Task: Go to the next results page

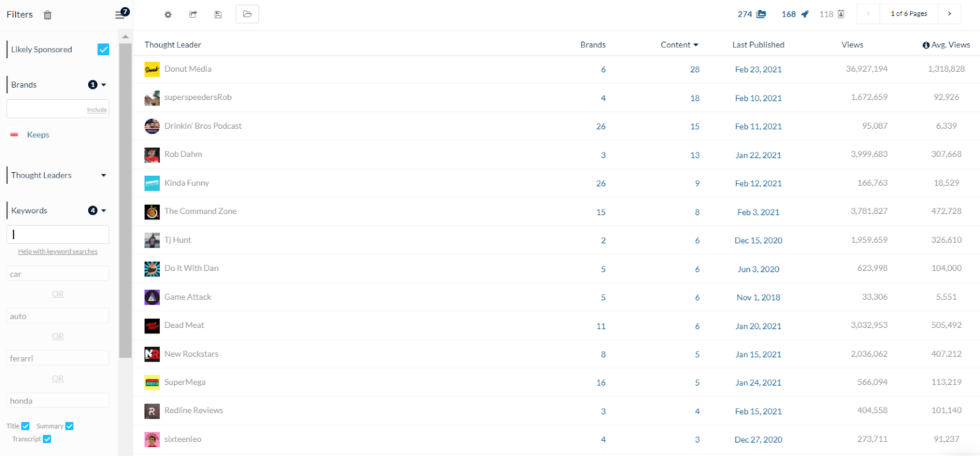Action: (949, 13)
